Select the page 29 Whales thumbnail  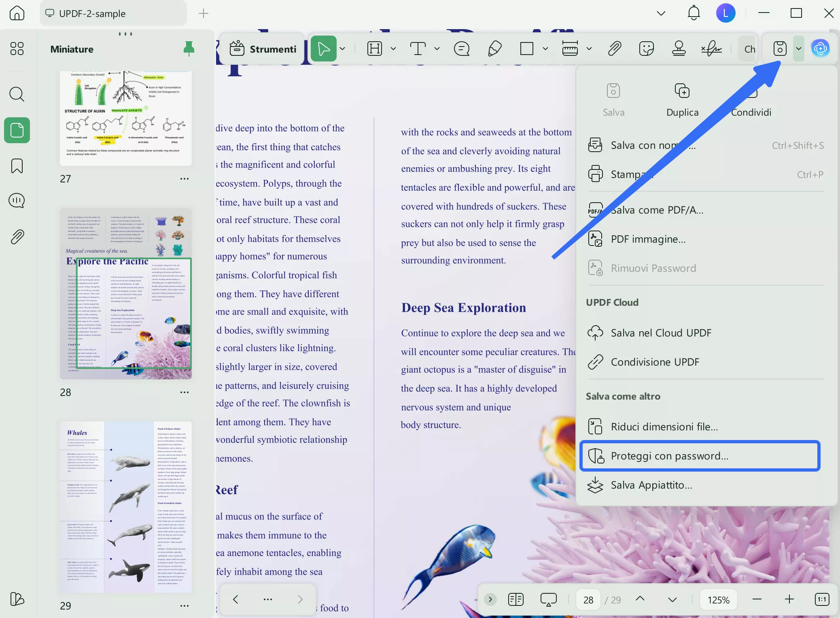click(126, 507)
